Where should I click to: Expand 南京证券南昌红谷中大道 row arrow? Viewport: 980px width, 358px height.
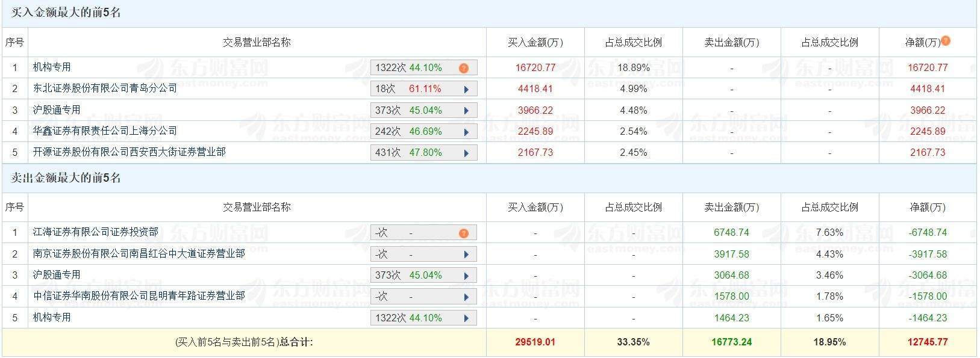tap(466, 254)
